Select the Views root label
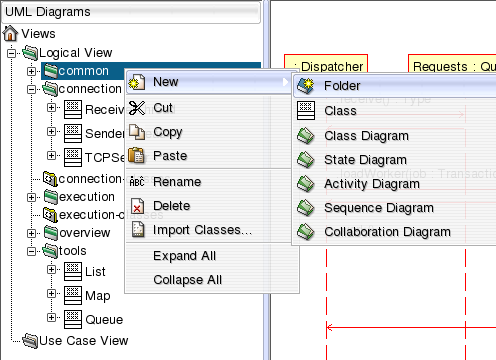Screen dimensions: 496x360 (38, 34)
